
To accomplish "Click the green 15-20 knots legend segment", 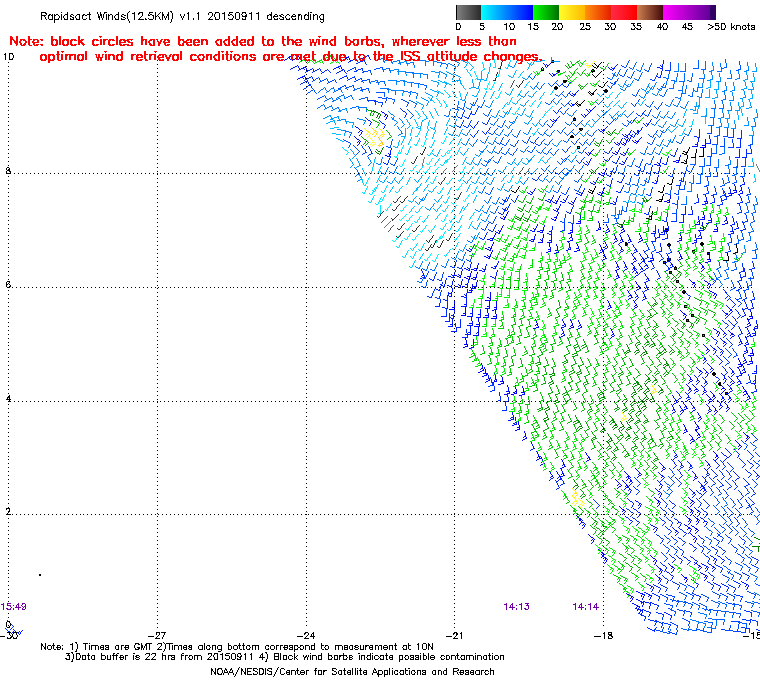I will click(x=546, y=12).
